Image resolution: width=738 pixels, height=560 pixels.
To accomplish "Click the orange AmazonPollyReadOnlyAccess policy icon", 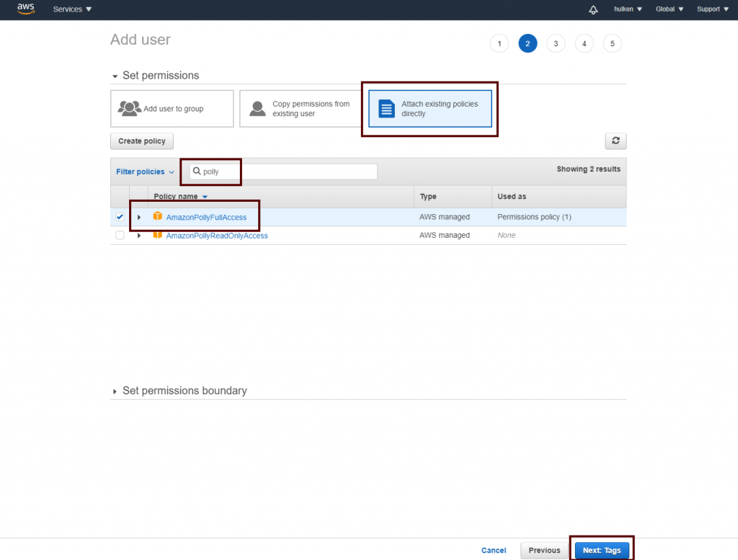I will click(x=158, y=235).
